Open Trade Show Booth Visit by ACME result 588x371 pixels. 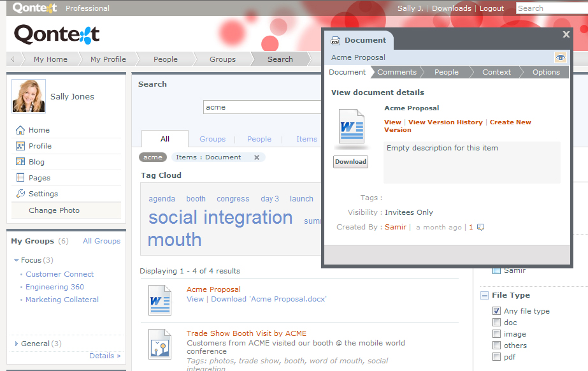coord(247,333)
